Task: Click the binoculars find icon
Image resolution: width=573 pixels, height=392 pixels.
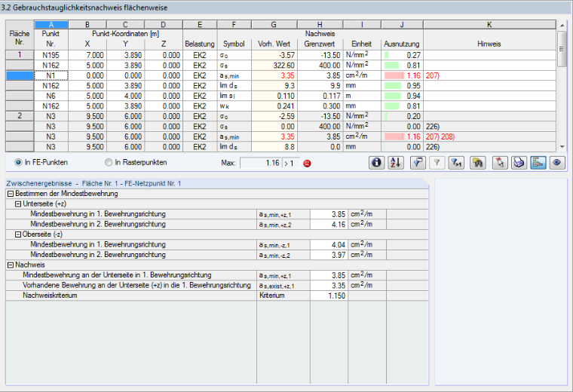Action: 477,163
